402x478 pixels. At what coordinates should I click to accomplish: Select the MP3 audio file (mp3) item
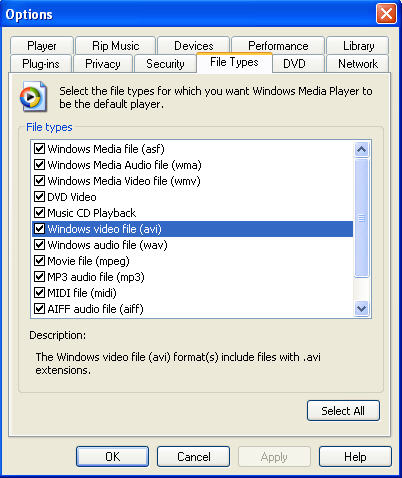[96, 277]
